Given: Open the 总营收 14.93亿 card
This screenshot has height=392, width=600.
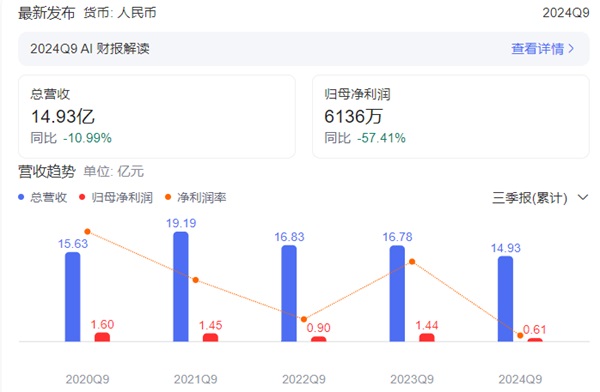Looking at the screenshot, I should pos(157,116).
